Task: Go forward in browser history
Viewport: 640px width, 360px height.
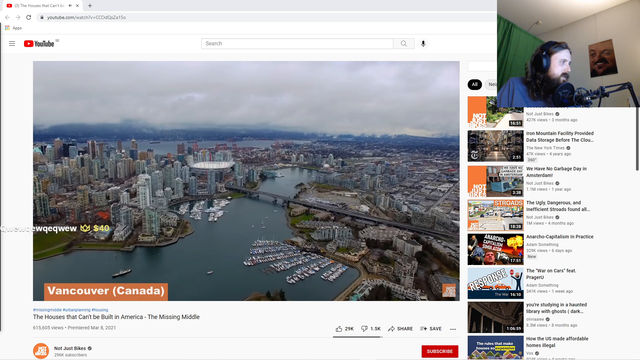Action: tap(18, 17)
